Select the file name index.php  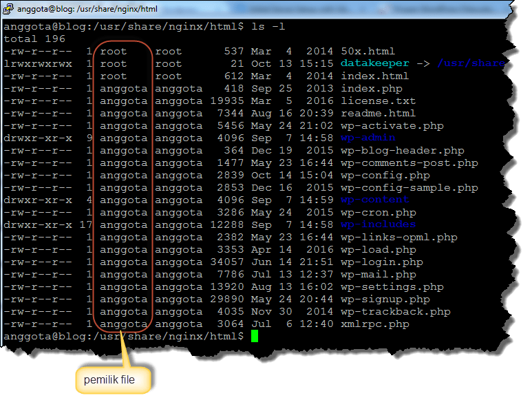pyautogui.click(x=372, y=89)
